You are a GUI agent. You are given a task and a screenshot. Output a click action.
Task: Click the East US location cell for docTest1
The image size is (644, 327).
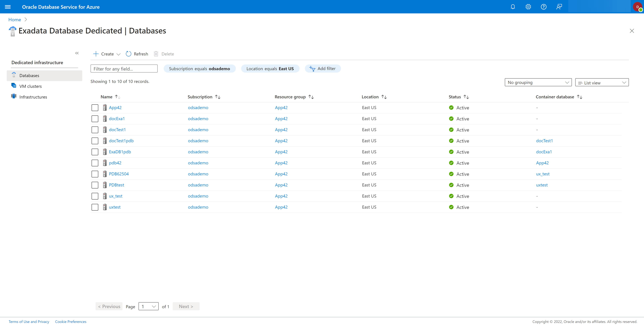(369, 130)
